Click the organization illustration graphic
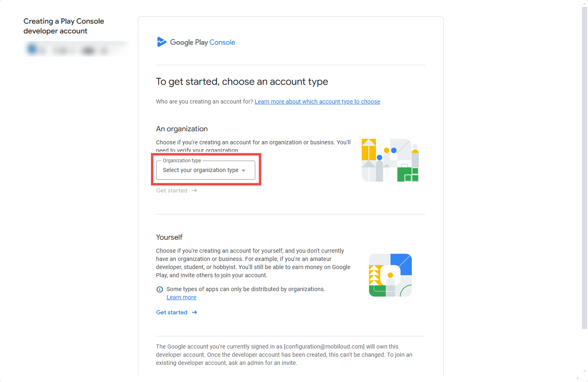The image size is (588, 382). (390, 160)
